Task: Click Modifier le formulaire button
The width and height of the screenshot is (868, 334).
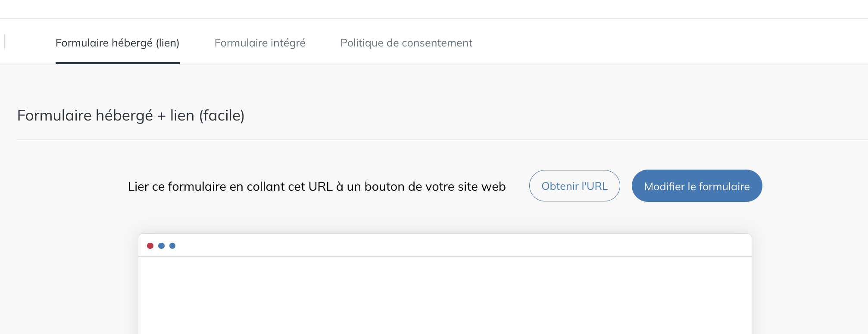Action: pyautogui.click(x=696, y=186)
